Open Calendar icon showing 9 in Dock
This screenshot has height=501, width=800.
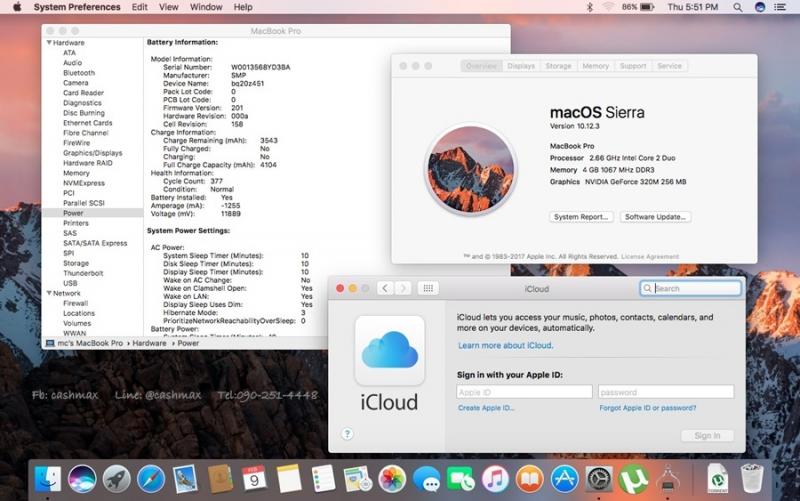coord(254,479)
